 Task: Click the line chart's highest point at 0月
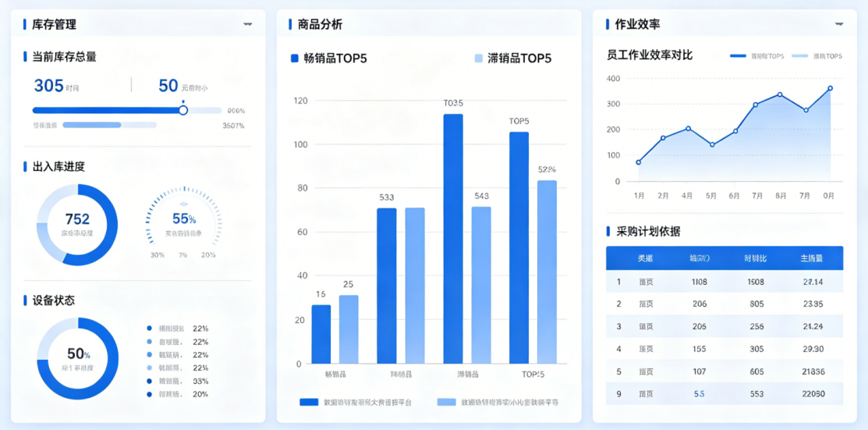pyautogui.click(x=830, y=88)
